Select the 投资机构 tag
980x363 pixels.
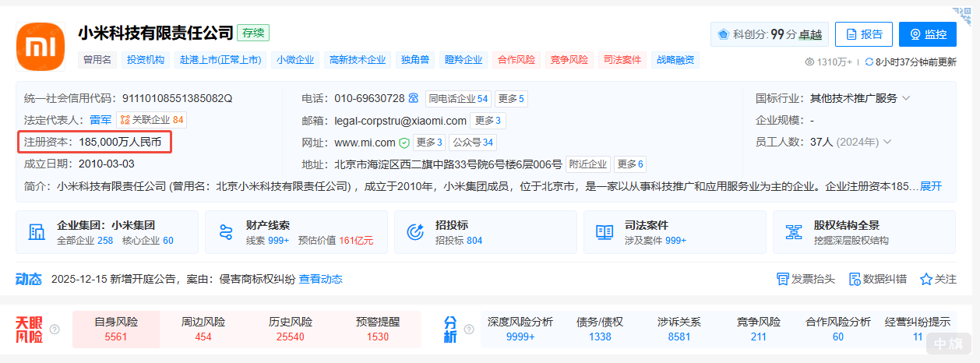pos(146,59)
